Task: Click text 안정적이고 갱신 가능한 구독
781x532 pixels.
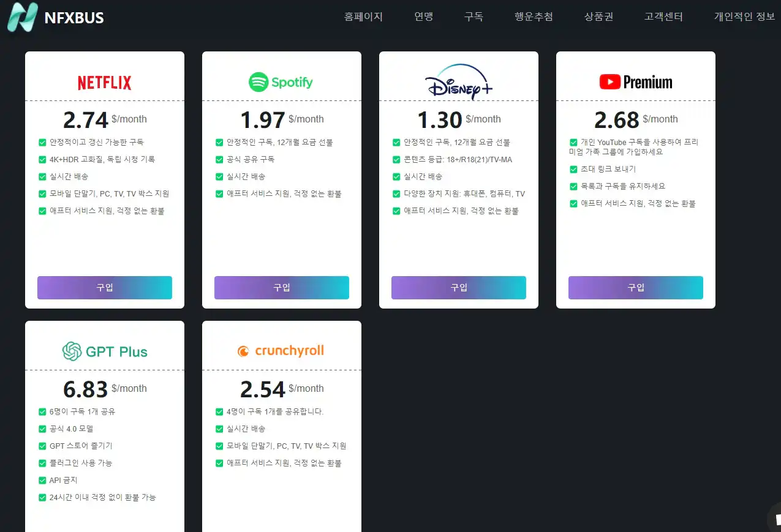Action: pos(97,142)
